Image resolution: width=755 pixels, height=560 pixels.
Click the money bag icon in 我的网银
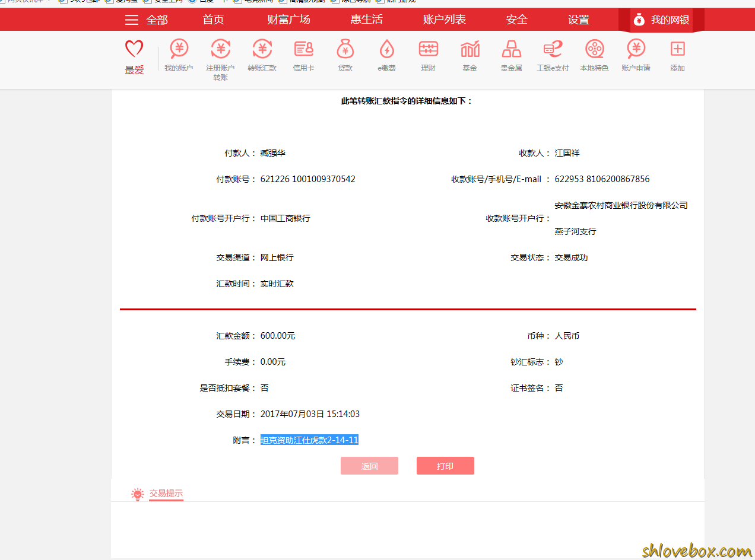[639, 20]
